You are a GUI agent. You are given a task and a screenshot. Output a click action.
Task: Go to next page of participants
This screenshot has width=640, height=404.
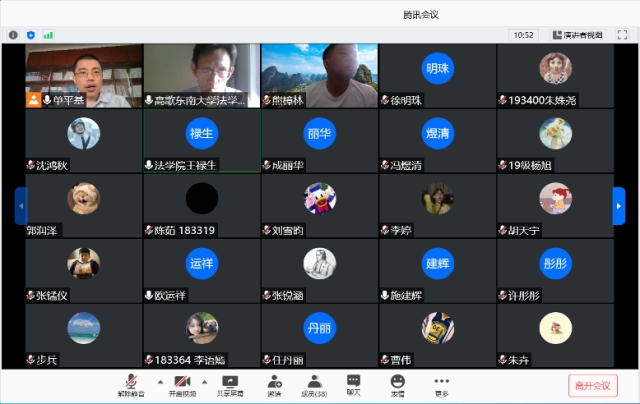(619, 205)
